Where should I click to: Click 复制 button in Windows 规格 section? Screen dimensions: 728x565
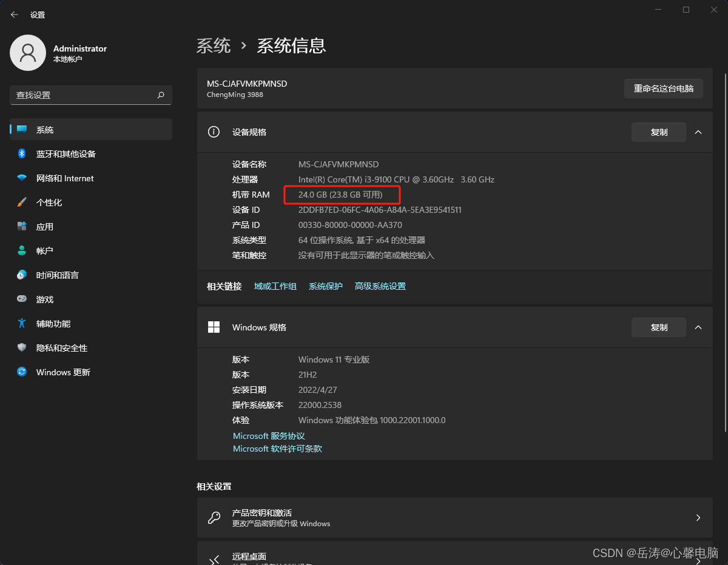[659, 327]
